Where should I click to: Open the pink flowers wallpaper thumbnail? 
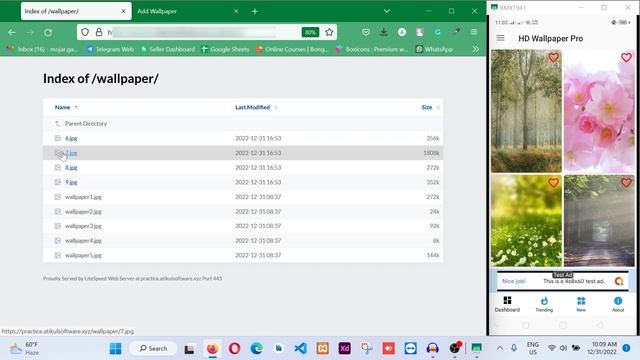click(599, 111)
